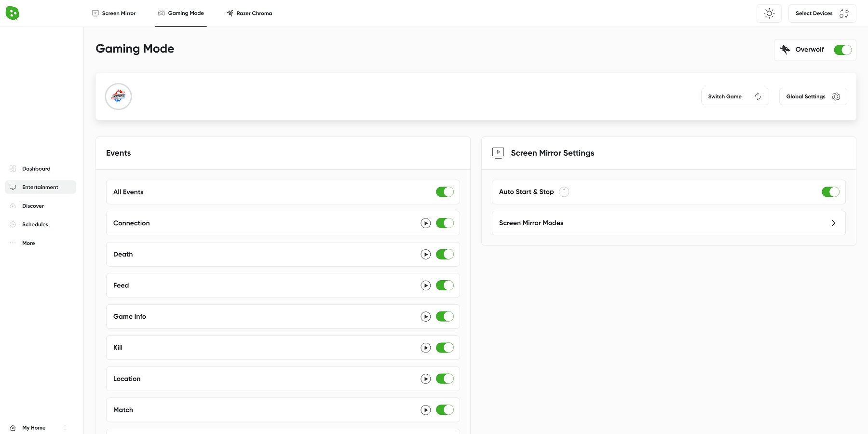The width and height of the screenshot is (868, 434).
Task: Open the Select Devices button
Action: point(822,14)
